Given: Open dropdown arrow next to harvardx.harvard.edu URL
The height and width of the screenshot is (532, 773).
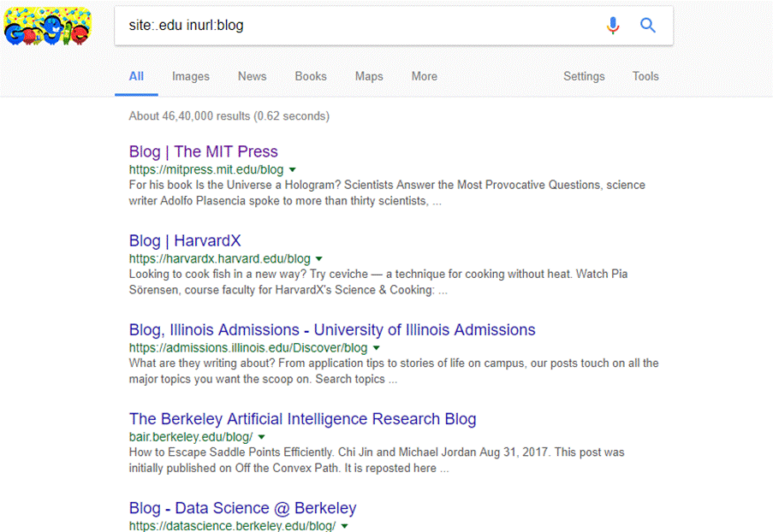Looking at the screenshot, I should click(319, 258).
